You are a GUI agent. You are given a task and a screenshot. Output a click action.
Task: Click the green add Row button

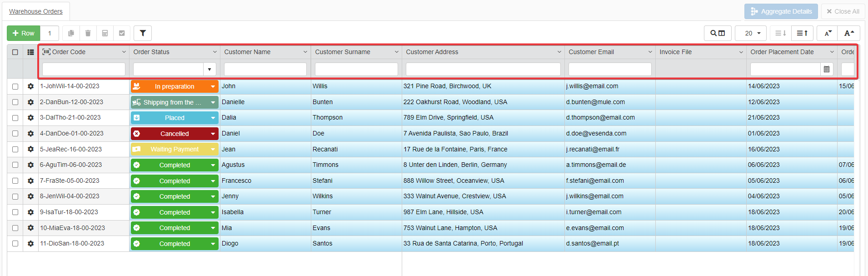point(24,33)
